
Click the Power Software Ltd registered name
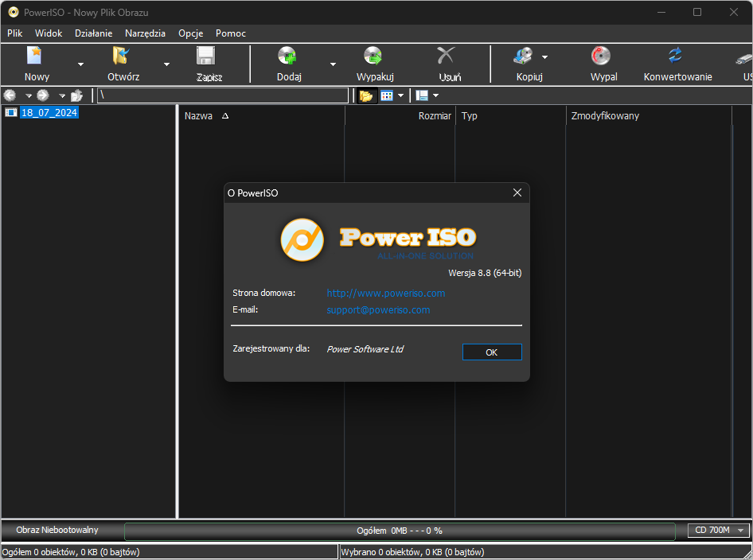[365, 349]
